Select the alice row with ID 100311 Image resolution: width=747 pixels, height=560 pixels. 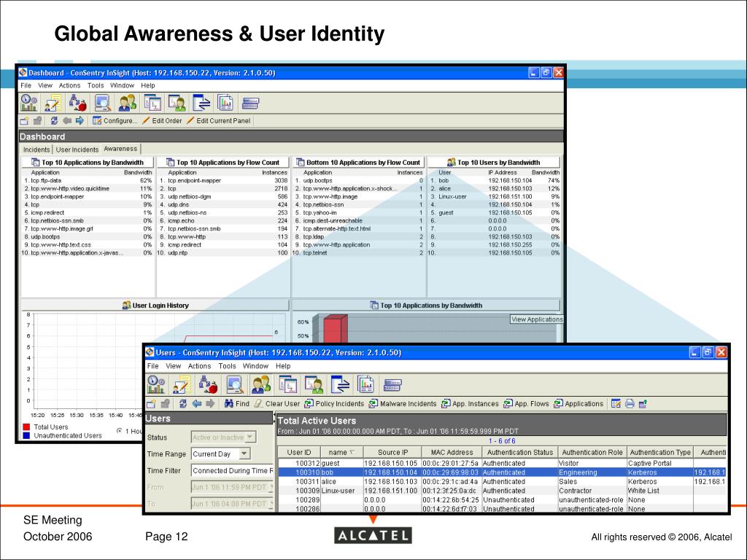click(x=502, y=481)
